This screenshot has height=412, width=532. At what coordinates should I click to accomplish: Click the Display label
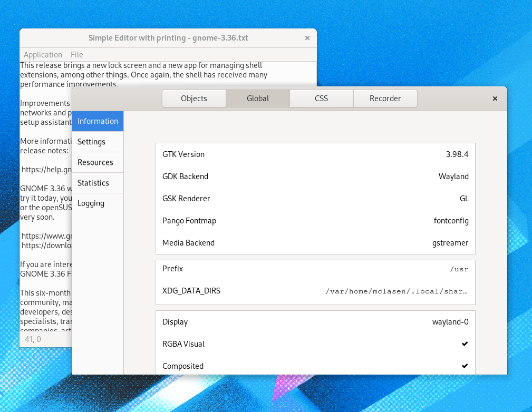(x=175, y=322)
